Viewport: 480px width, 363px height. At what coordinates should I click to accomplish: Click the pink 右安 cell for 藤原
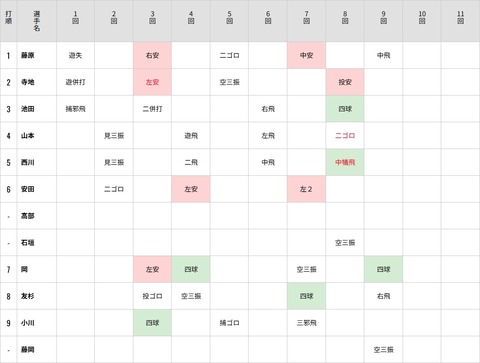pos(152,55)
